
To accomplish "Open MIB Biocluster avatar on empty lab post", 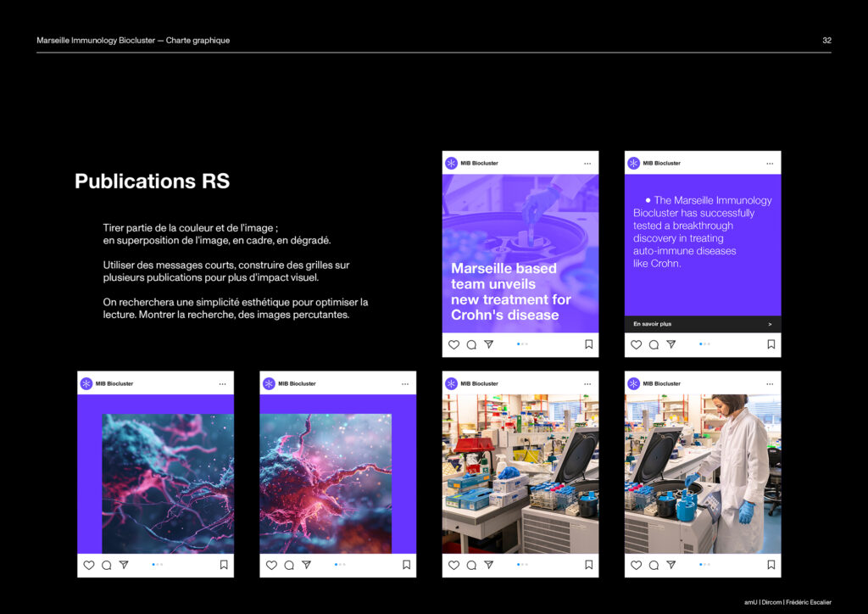I will (451, 383).
